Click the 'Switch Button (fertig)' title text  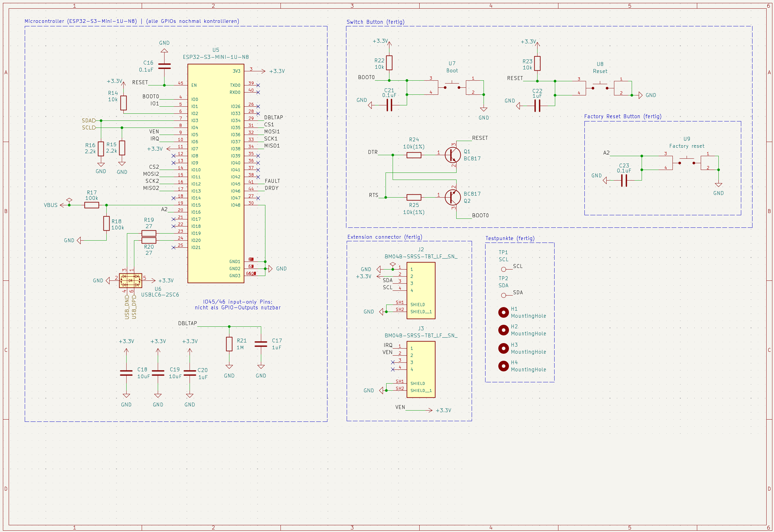click(375, 22)
